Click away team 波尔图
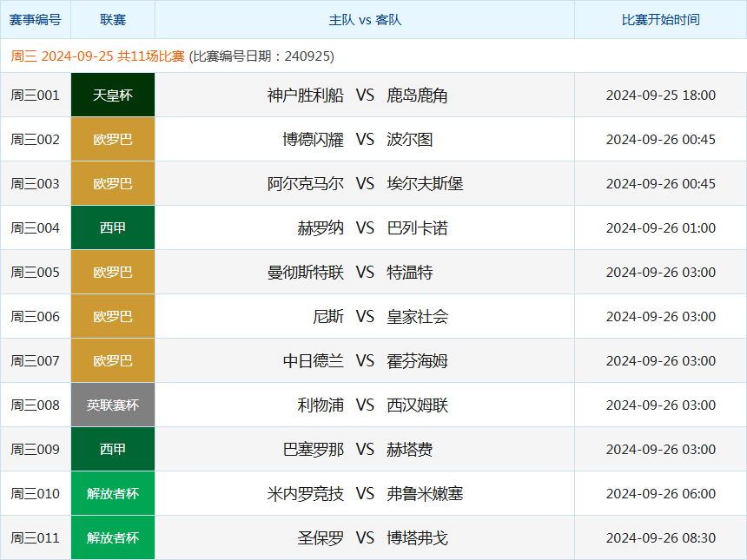 click(x=409, y=140)
